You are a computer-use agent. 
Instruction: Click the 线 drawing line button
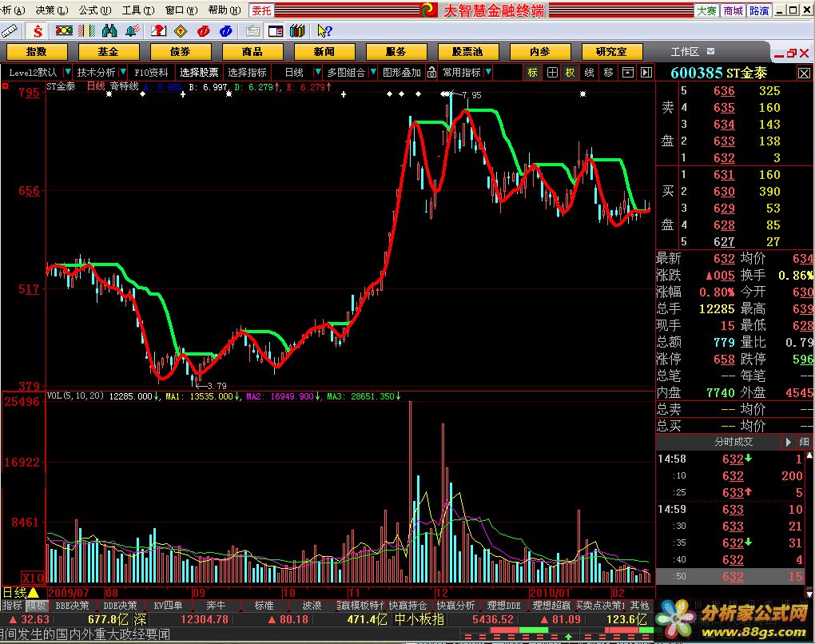coord(589,72)
